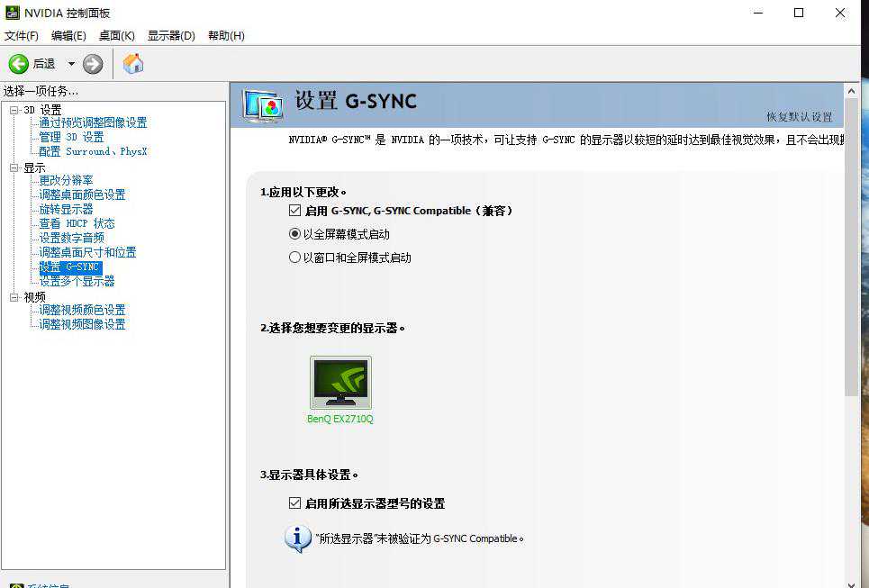
Task: Collapse the 显示 tree node
Action: [14, 168]
